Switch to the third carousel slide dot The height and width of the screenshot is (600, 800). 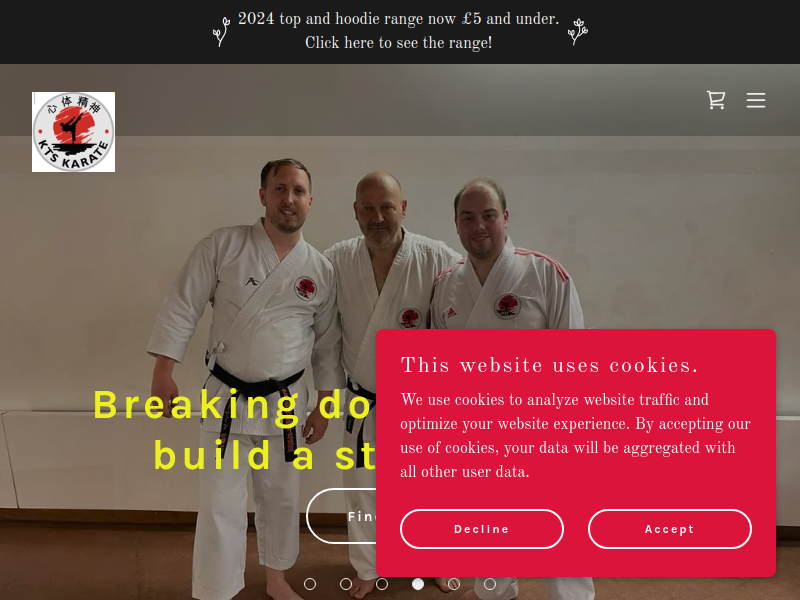[382, 584]
